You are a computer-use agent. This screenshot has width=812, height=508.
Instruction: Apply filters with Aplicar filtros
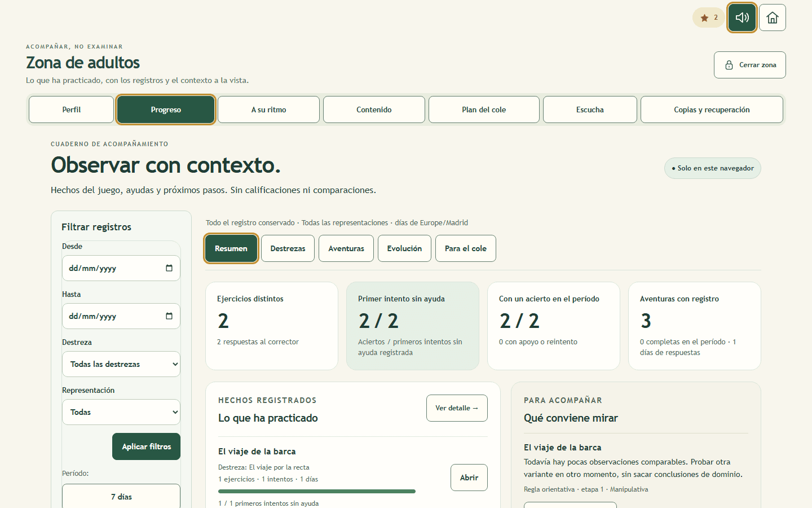[x=147, y=446]
